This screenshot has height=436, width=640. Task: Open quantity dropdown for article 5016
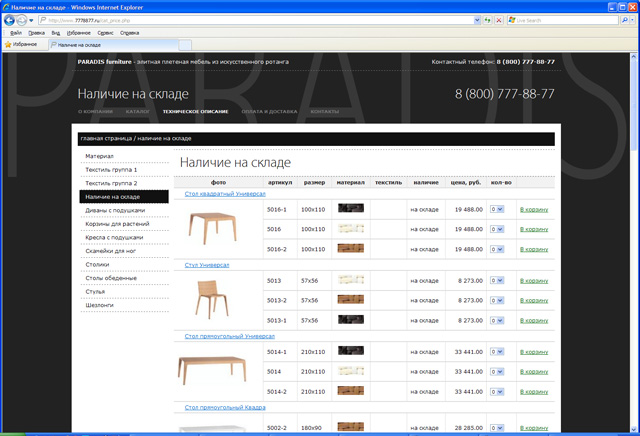point(497,229)
